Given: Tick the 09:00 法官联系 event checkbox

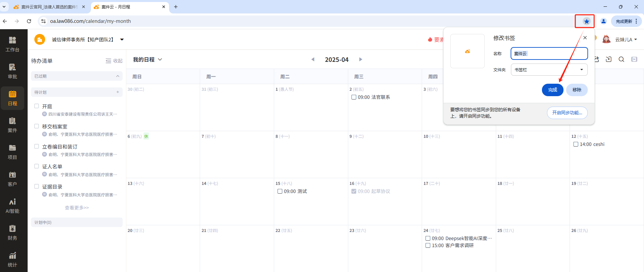Looking at the screenshot, I should pyautogui.click(x=354, y=97).
